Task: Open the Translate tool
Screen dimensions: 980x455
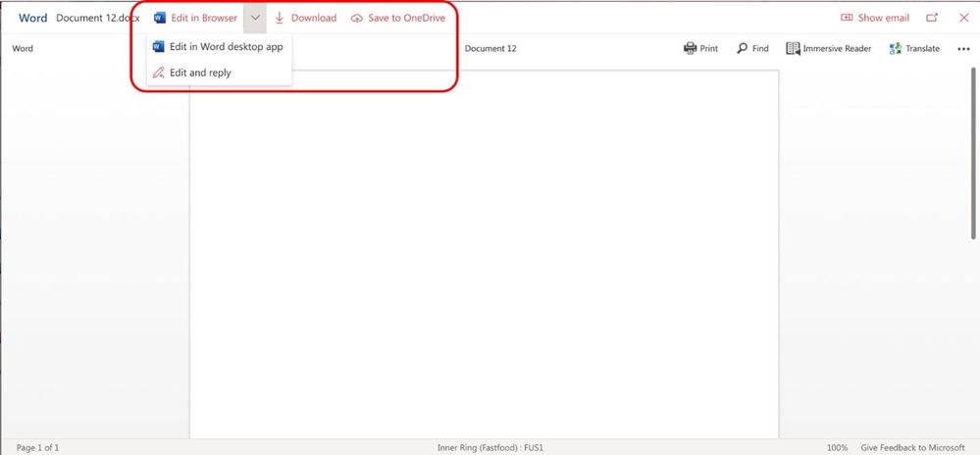Action: [x=914, y=48]
